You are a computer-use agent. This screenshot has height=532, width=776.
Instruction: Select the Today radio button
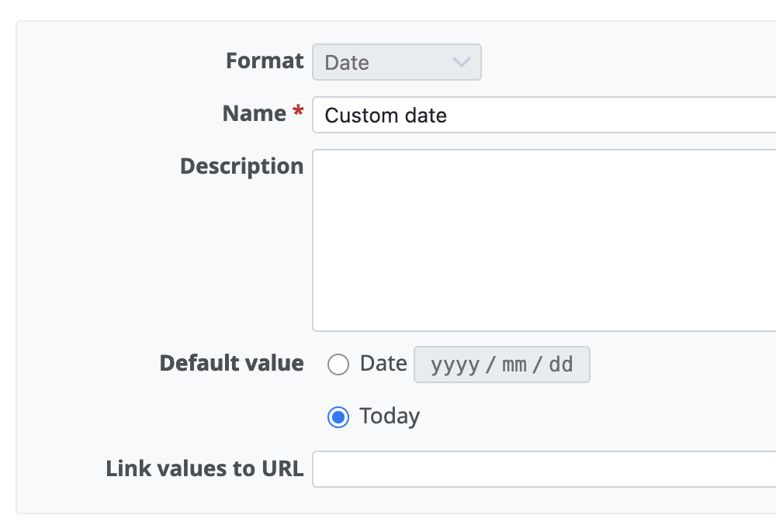click(x=338, y=417)
